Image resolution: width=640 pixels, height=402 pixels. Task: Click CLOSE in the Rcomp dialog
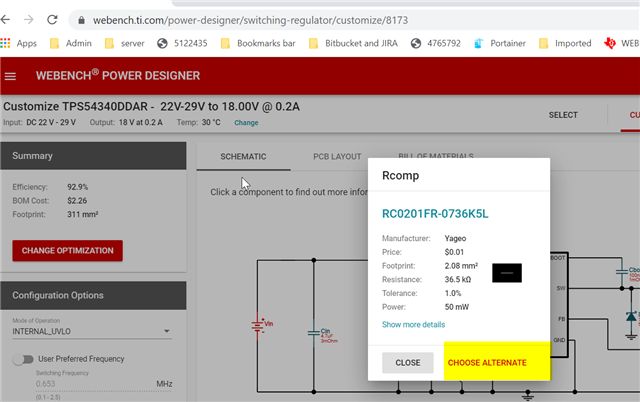point(407,362)
